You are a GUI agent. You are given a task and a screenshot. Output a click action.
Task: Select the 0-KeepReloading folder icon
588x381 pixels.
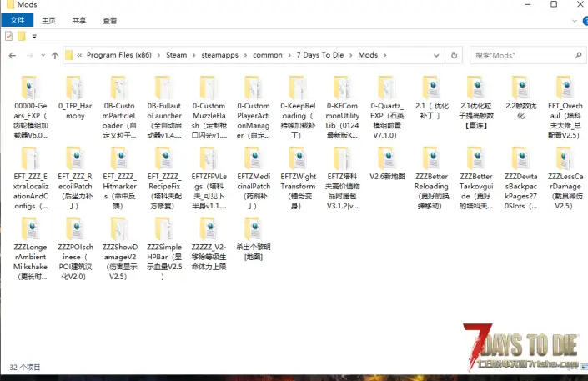click(298, 88)
